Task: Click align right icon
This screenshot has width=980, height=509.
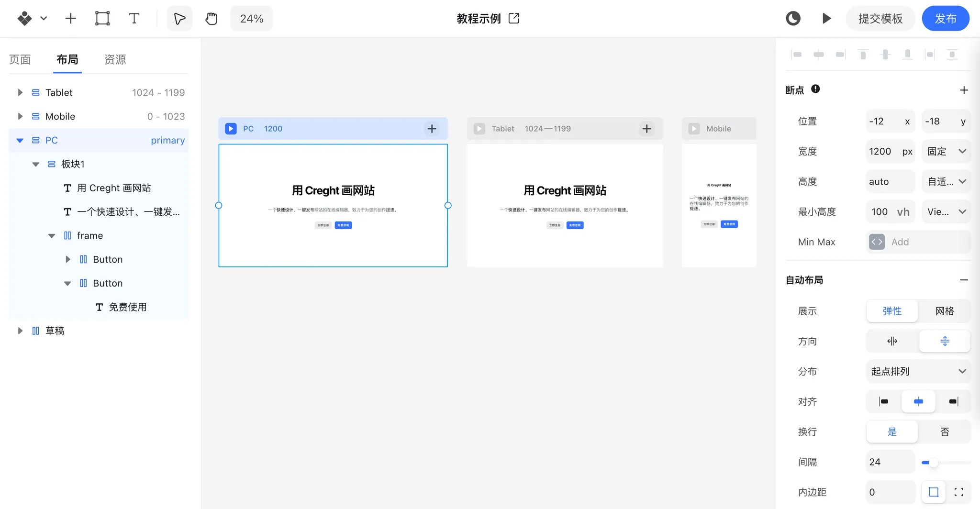Action: point(841,55)
